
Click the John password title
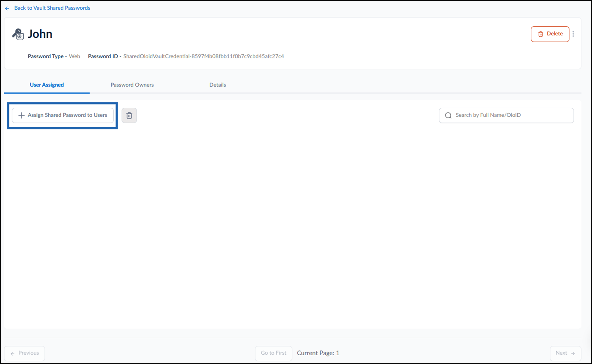pos(40,34)
